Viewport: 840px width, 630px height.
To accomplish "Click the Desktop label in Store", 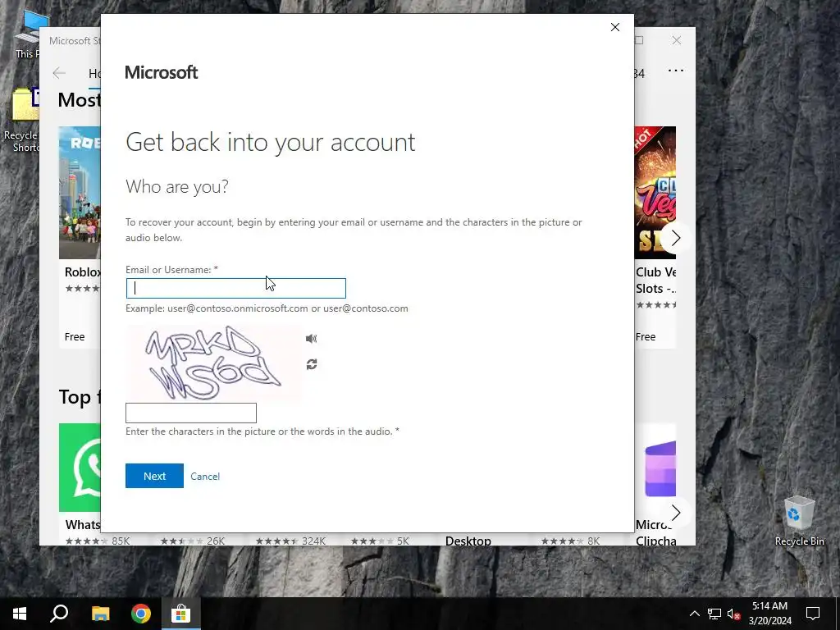I will point(468,541).
